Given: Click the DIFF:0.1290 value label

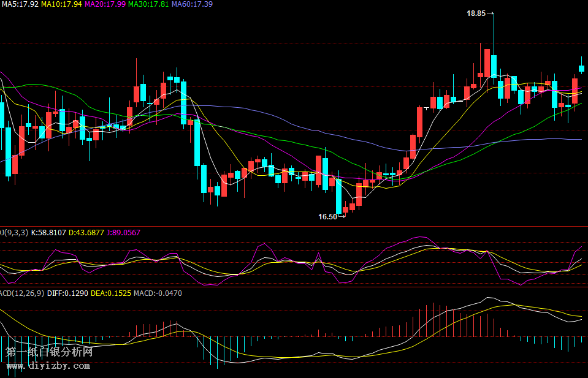Looking at the screenshot, I should click(x=67, y=293).
